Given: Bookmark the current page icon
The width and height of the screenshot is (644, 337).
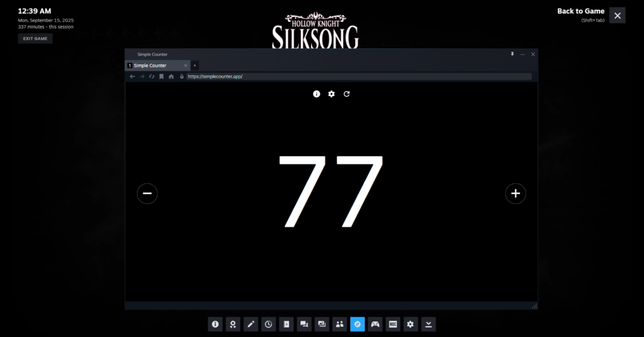Looking at the screenshot, I should (x=161, y=77).
